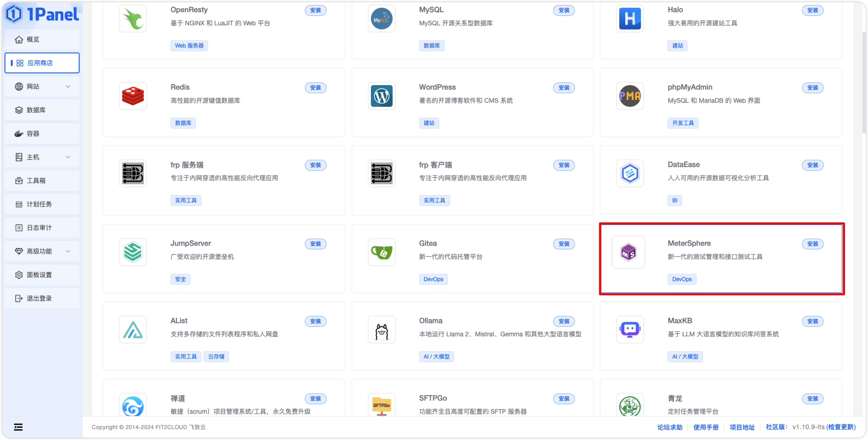Click the frp 服务端 app icon
868x440 pixels.
coord(133,173)
